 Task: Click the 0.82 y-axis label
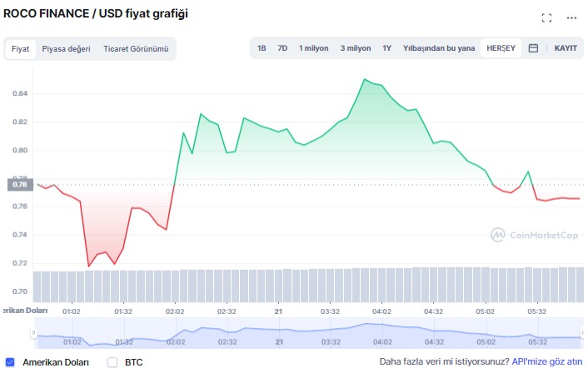pyautogui.click(x=20, y=122)
